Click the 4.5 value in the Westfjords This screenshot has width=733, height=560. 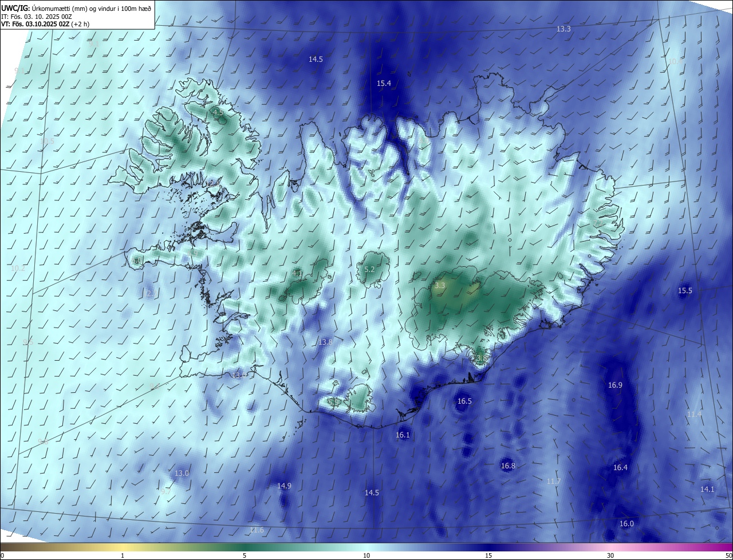point(218,113)
